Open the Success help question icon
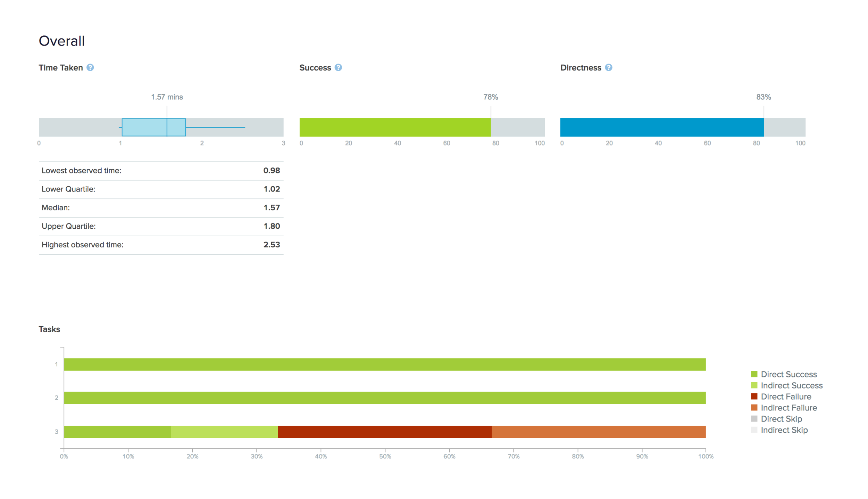Viewport: 868px width, 499px height. click(x=338, y=67)
